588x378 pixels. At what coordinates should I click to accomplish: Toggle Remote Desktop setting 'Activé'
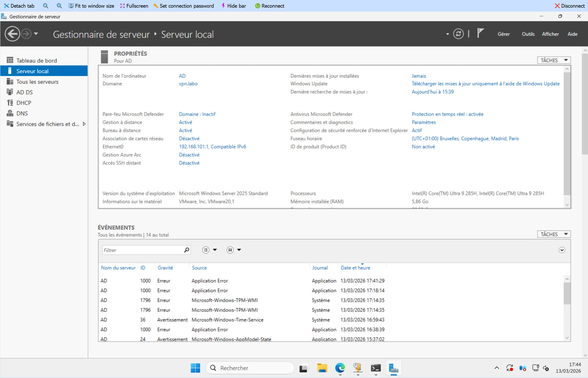tap(185, 130)
